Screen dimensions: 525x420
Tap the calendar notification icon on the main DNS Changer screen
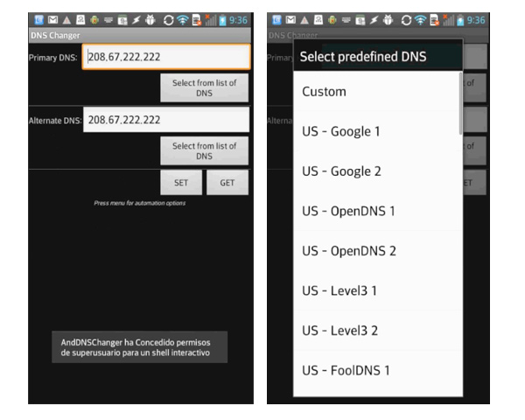(122, 20)
